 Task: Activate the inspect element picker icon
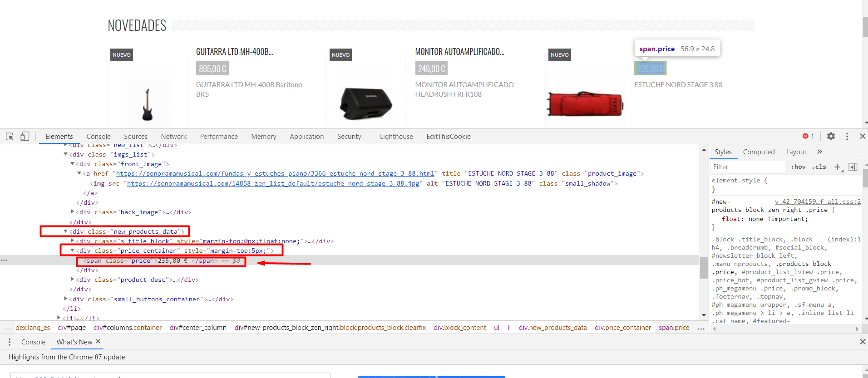click(x=10, y=136)
